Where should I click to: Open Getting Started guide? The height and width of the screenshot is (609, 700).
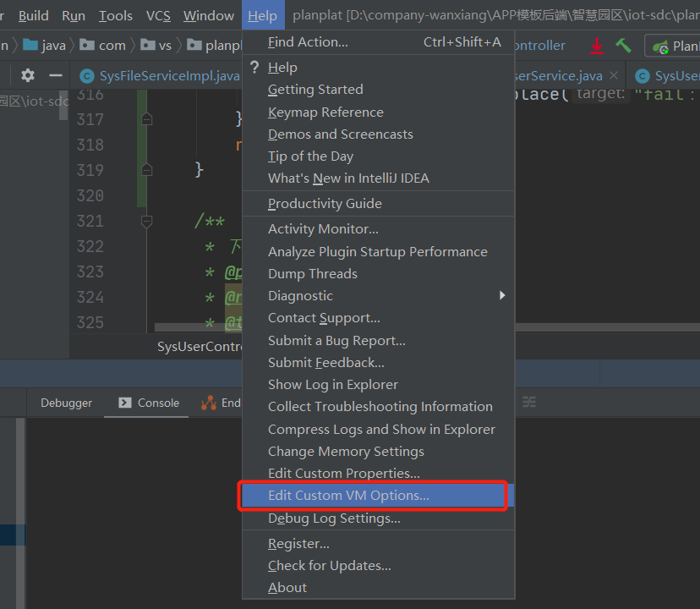point(378,90)
